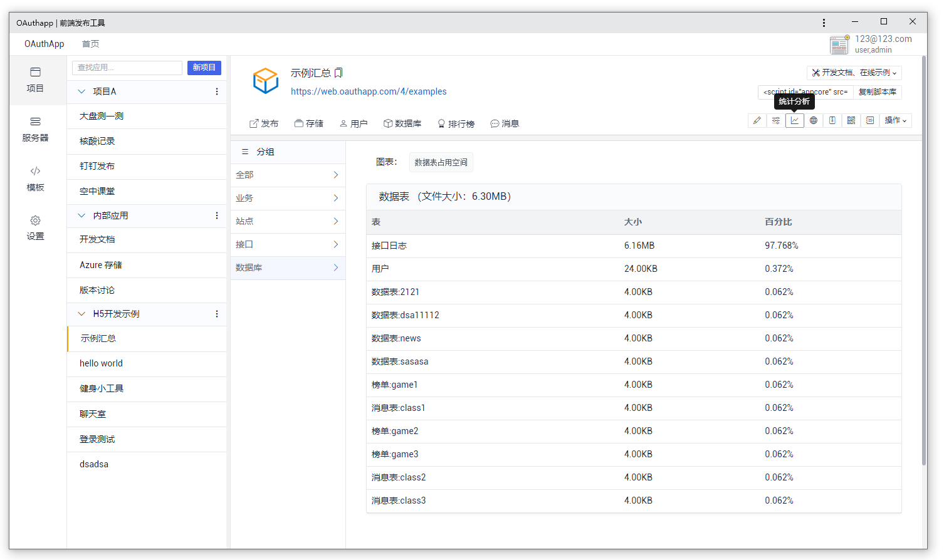Click the user avatar for 123@123.com
Image resolution: width=944 pixels, height=560 pixels.
tap(839, 44)
